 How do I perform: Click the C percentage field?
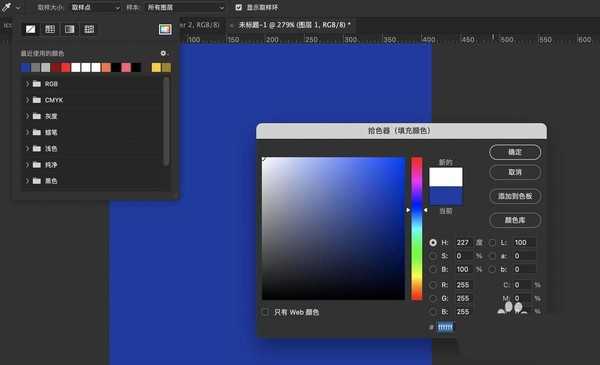point(522,285)
